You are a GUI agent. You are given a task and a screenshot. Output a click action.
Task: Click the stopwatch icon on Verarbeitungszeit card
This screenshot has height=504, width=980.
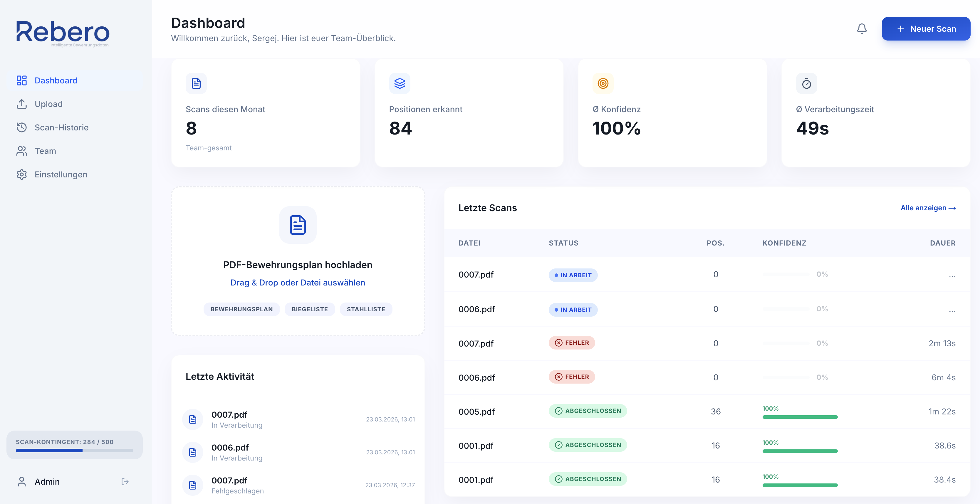(806, 83)
